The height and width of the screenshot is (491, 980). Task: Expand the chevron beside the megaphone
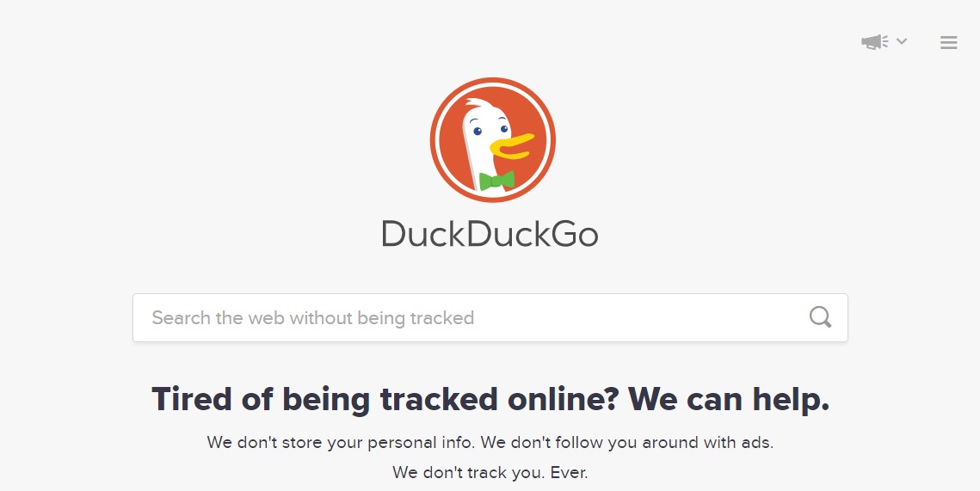pos(901,41)
